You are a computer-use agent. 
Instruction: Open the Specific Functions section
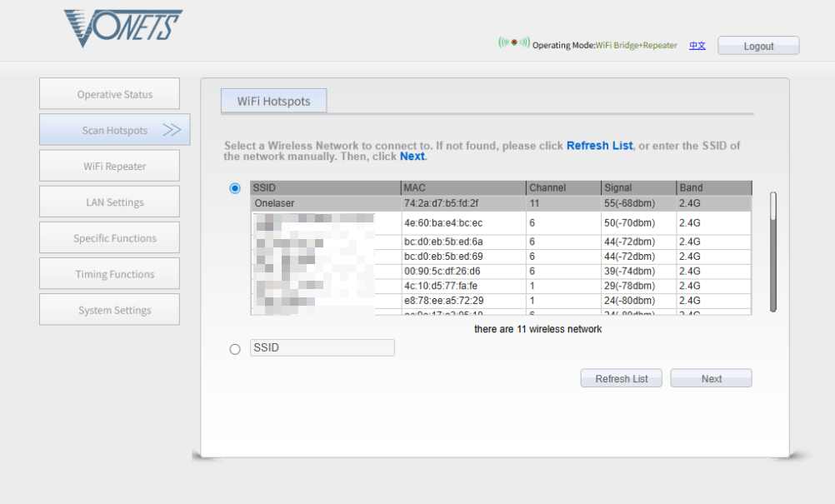[109, 238]
